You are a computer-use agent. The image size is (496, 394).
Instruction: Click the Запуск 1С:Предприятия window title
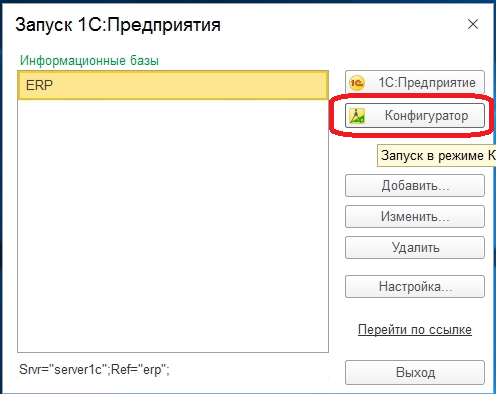(x=118, y=25)
